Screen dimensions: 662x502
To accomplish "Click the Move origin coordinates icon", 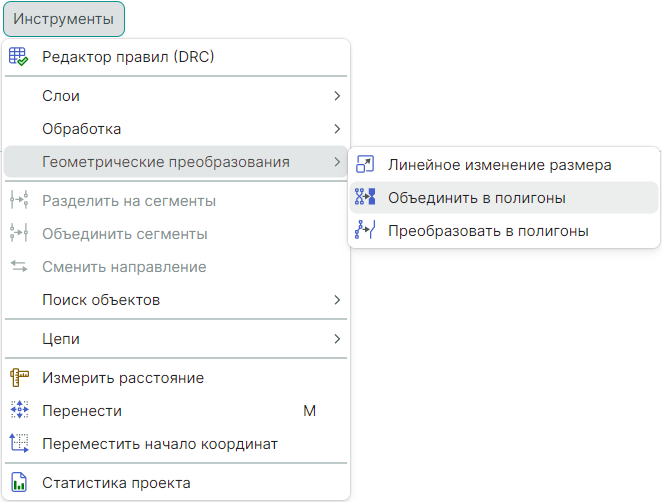I will click(x=19, y=443).
